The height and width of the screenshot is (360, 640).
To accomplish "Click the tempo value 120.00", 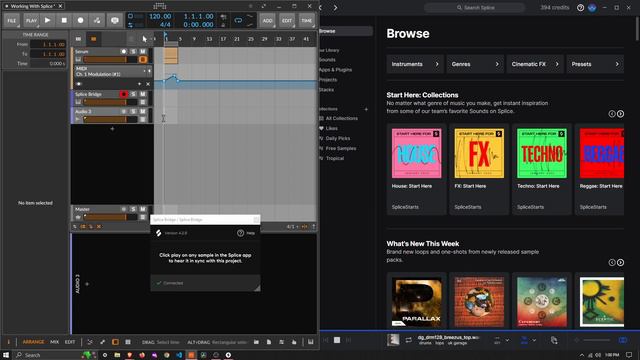I will pyautogui.click(x=160, y=16).
